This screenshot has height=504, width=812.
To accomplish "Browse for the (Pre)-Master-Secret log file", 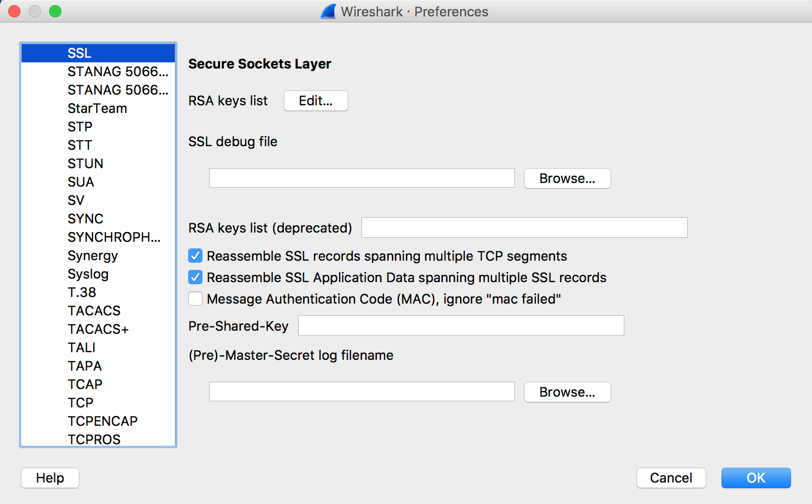I will click(x=567, y=392).
